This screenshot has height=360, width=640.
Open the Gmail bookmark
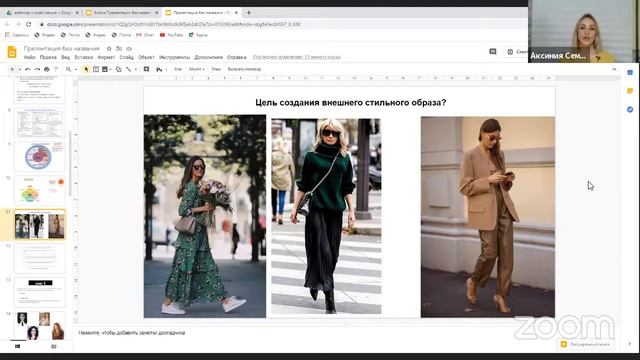(145, 35)
